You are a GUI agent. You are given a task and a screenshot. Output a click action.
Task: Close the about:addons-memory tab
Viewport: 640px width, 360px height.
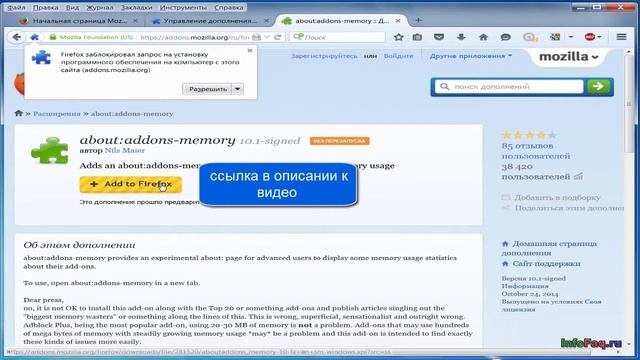click(x=398, y=20)
